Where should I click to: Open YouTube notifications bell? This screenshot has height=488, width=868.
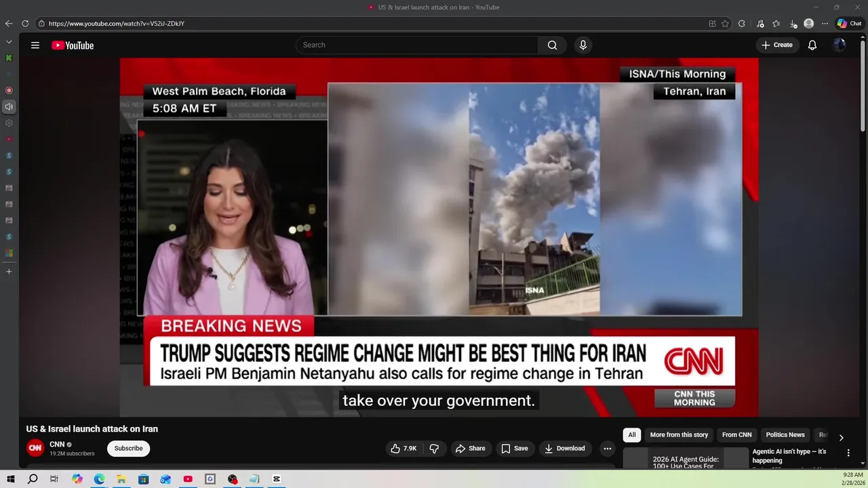point(812,45)
